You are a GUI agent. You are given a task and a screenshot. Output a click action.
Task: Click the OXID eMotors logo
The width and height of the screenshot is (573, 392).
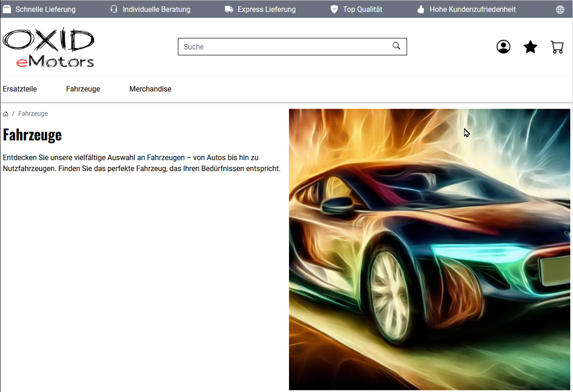[48, 47]
